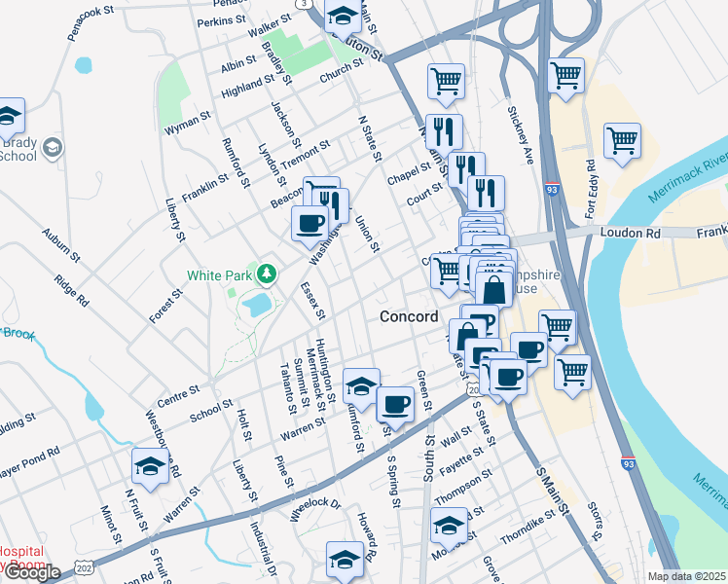Click the Route 202 shield near Google logo

pyautogui.click(x=84, y=567)
